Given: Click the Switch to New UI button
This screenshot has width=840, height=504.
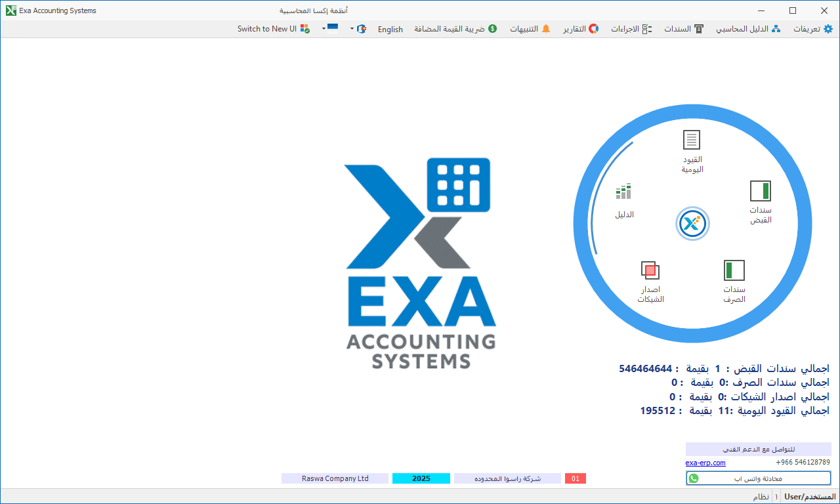Looking at the screenshot, I should pyautogui.click(x=274, y=29).
